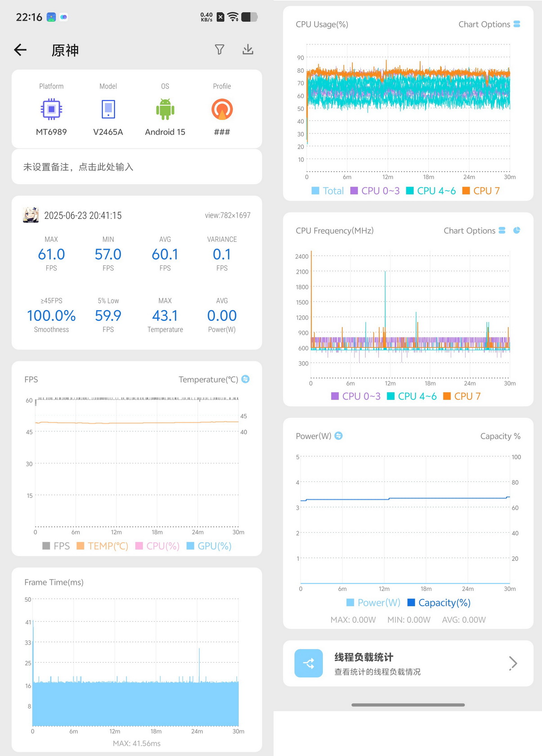Tap the 61.0 MAX FPS value
This screenshot has height=756, width=542.
tap(51, 254)
